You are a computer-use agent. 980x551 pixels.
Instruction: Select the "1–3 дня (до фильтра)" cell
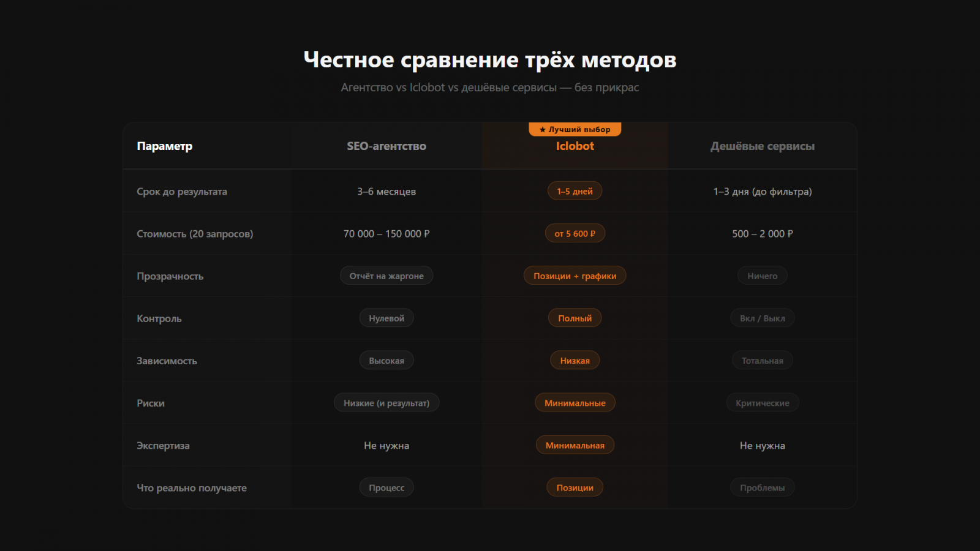763,192
